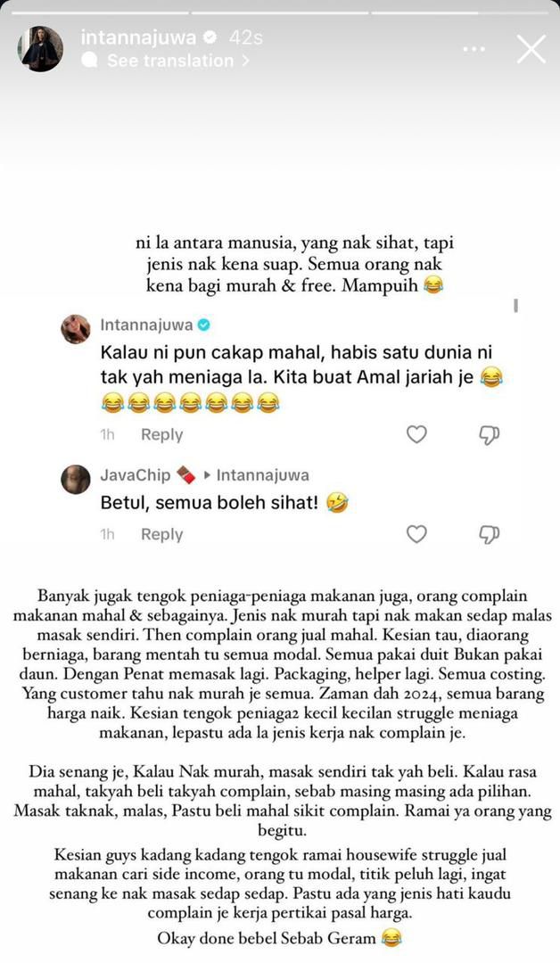This screenshot has width=560, height=963.
Task: Open JavaChip username in comments
Action: pyautogui.click(x=135, y=474)
